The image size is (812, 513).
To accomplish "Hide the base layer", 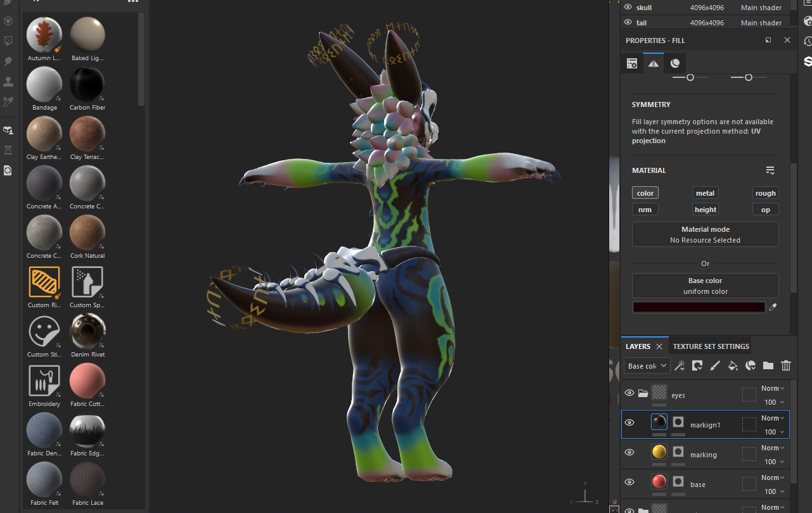I will [629, 482].
